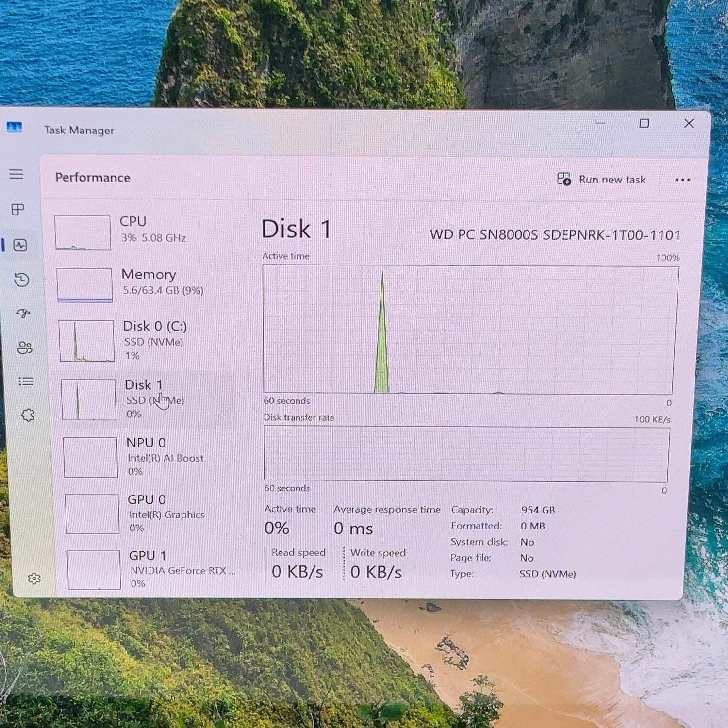The height and width of the screenshot is (728, 728).
Task: Open the Details page icon
Action: click(26, 381)
